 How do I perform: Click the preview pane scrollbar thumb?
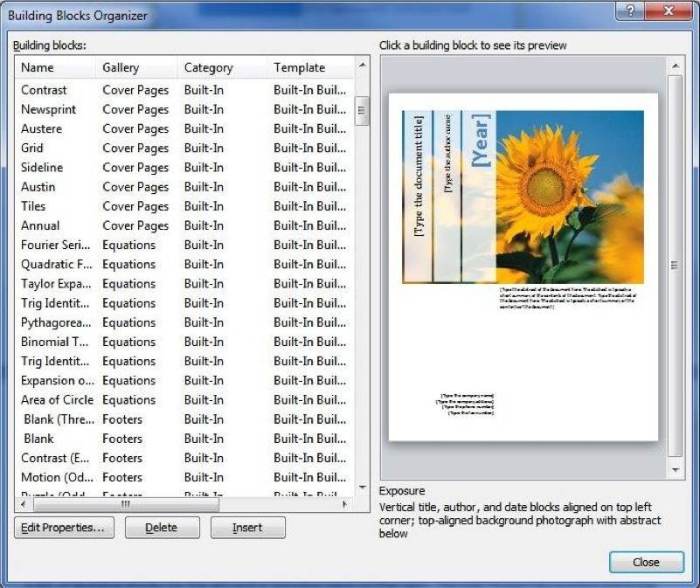point(676,266)
